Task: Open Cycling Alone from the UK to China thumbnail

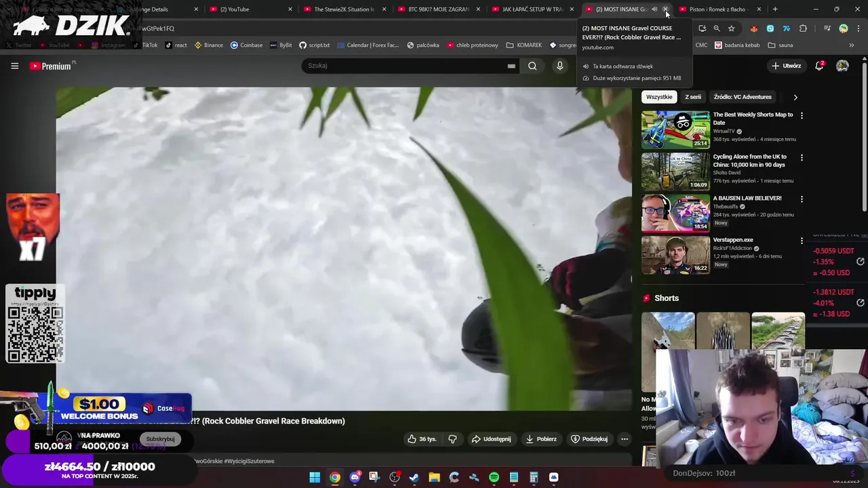Action: tap(675, 171)
